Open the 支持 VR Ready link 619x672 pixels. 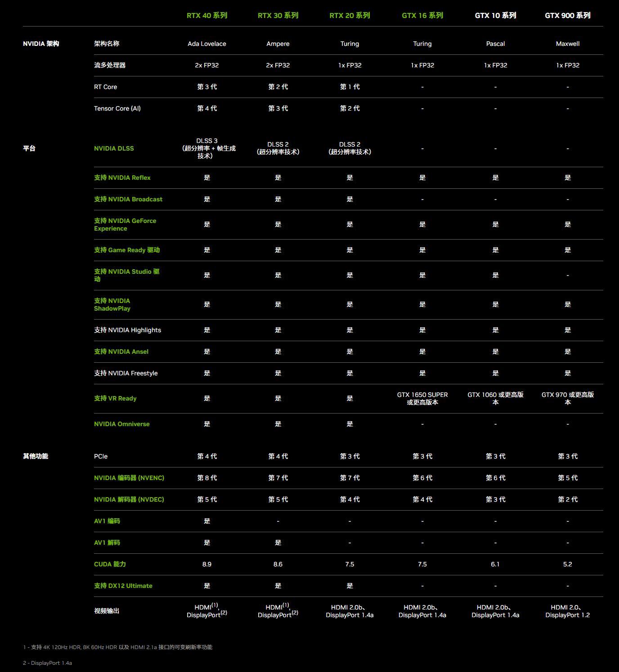point(115,398)
